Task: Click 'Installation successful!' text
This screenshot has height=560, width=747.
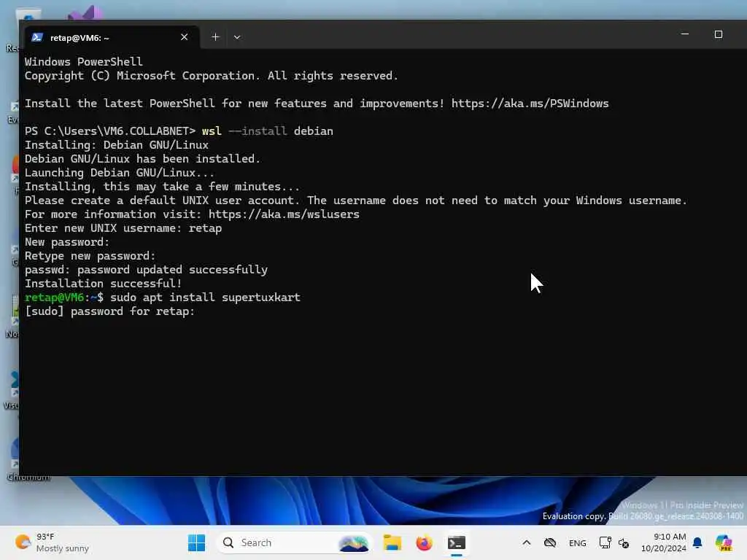Action: click(103, 284)
